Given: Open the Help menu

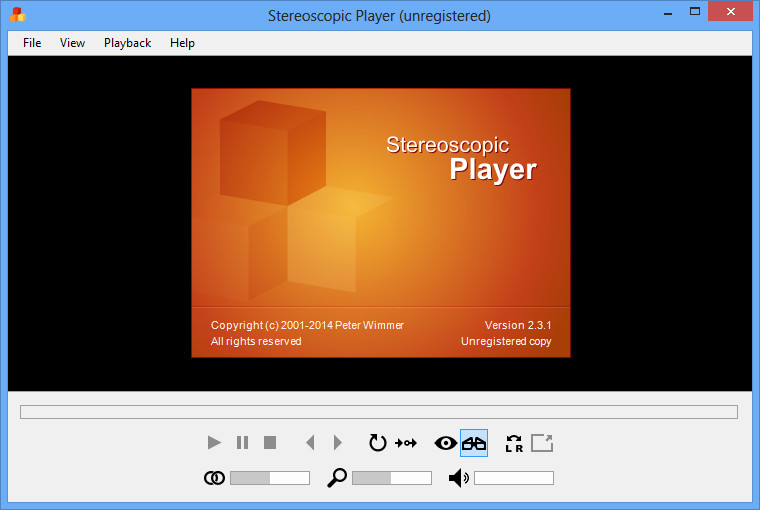Looking at the screenshot, I should pyautogui.click(x=182, y=43).
